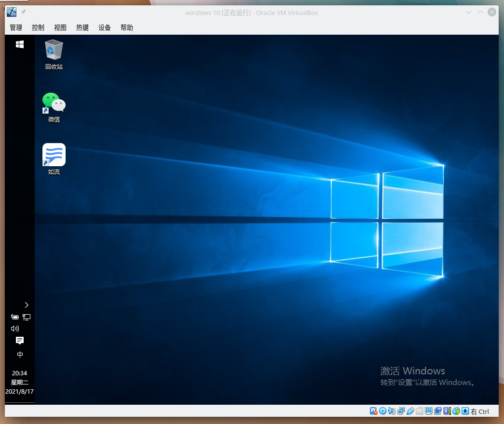This screenshot has width=504, height=424.
Task: Expand the hidden system tray icons chevron
Action: pyautogui.click(x=26, y=305)
